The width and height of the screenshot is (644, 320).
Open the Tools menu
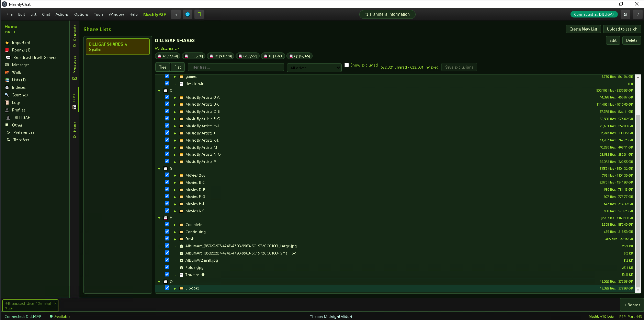tap(99, 14)
